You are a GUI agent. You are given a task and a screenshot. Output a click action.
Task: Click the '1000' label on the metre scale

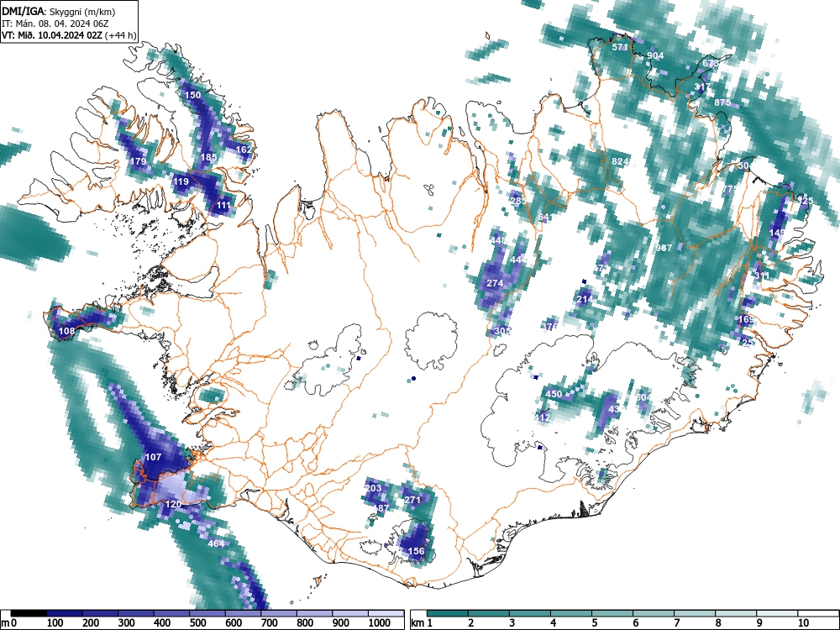click(x=380, y=622)
